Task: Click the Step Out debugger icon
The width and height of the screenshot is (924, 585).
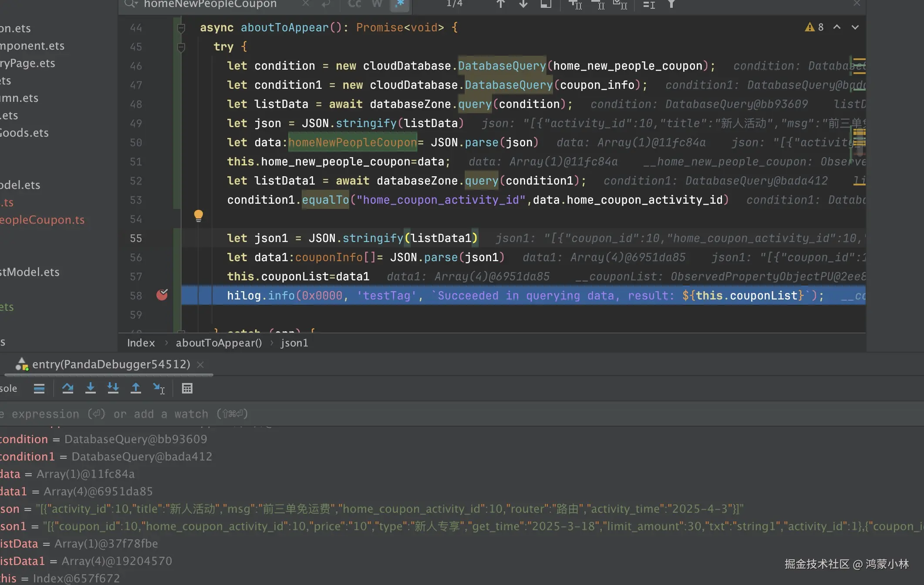Action: [135, 388]
